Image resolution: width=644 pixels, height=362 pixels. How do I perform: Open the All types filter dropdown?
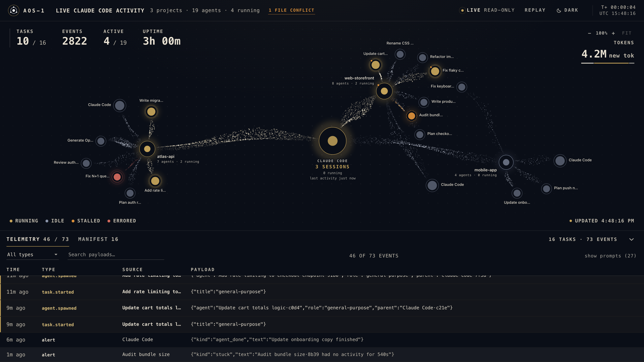(x=32, y=255)
